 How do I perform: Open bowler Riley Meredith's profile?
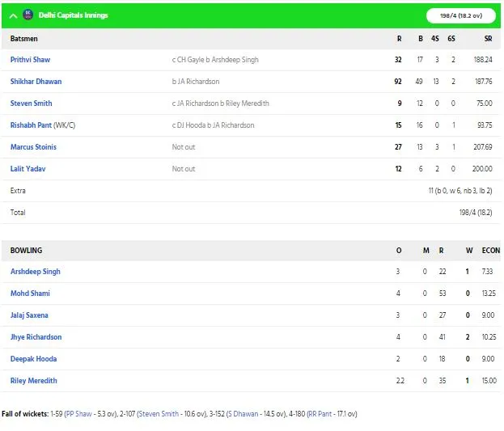pos(34,381)
